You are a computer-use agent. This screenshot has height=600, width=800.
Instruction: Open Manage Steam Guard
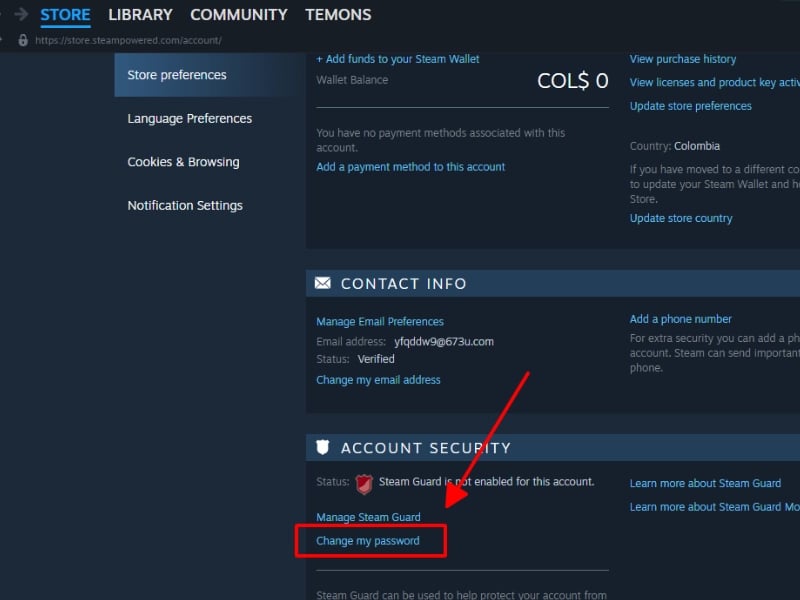368,517
